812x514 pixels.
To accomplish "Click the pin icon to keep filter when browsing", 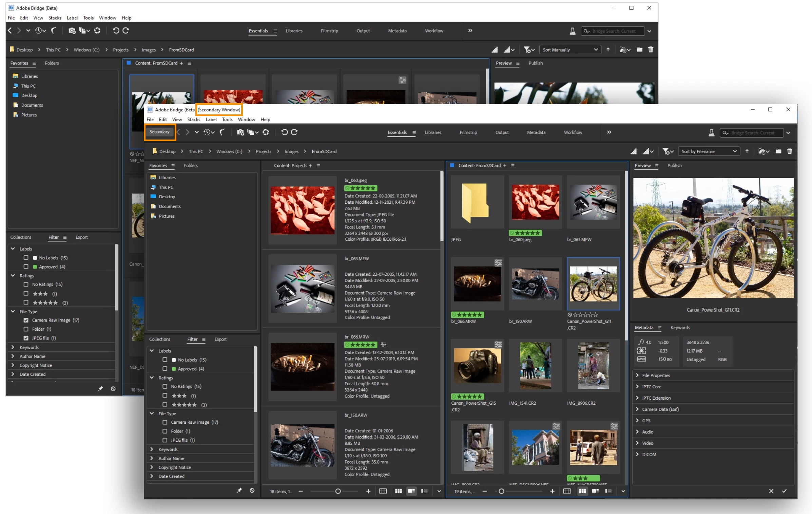I will [x=239, y=490].
